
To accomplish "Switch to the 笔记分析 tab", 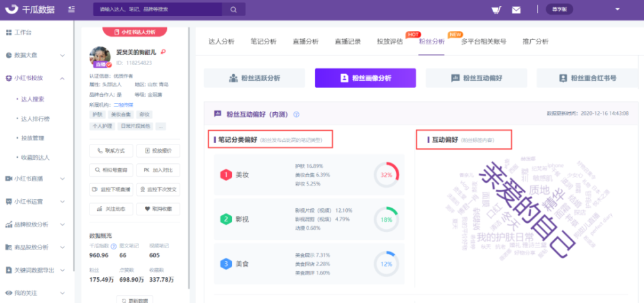I will point(263,41).
